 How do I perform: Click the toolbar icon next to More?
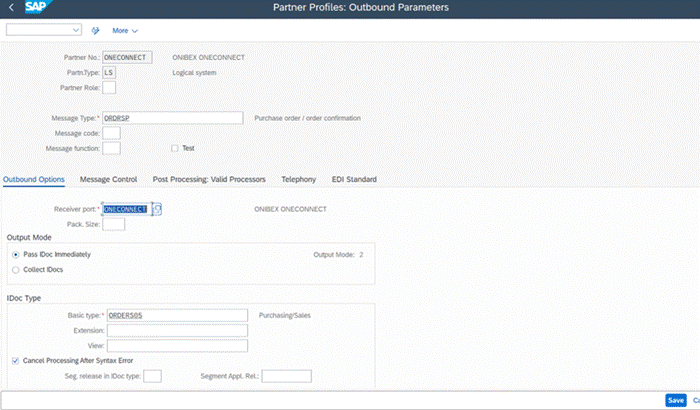(x=96, y=30)
